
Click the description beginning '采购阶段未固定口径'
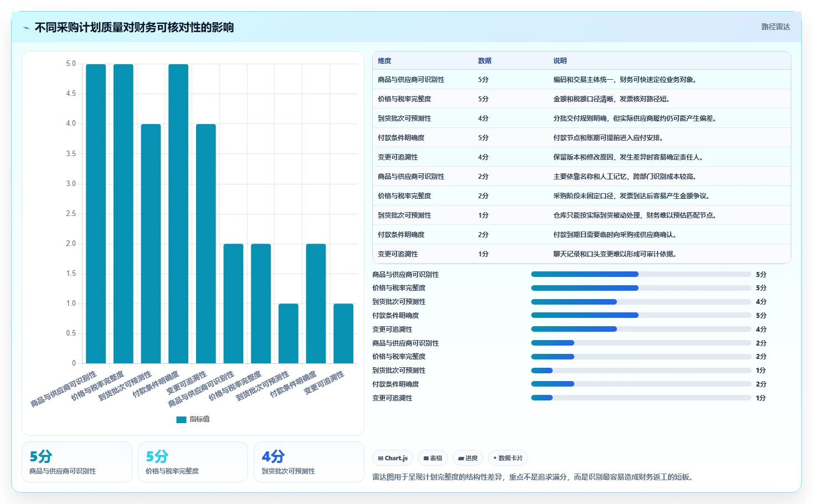pos(631,196)
